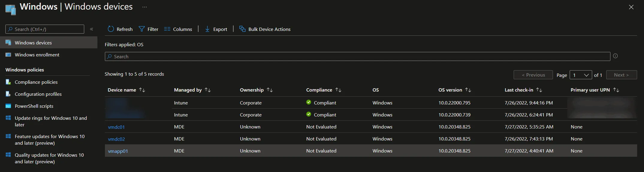644x172 pixels.
Task: Click the main device Search field
Action: (358, 56)
